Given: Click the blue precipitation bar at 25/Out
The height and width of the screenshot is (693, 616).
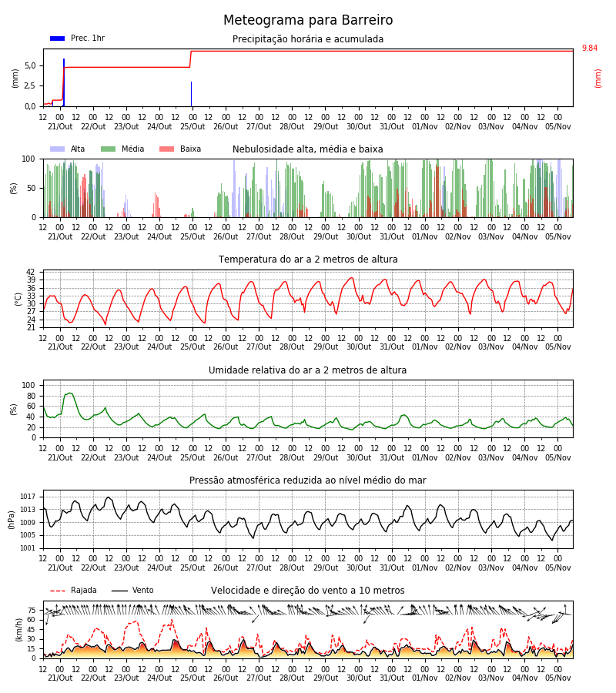Looking at the screenshot, I should coord(191,94).
